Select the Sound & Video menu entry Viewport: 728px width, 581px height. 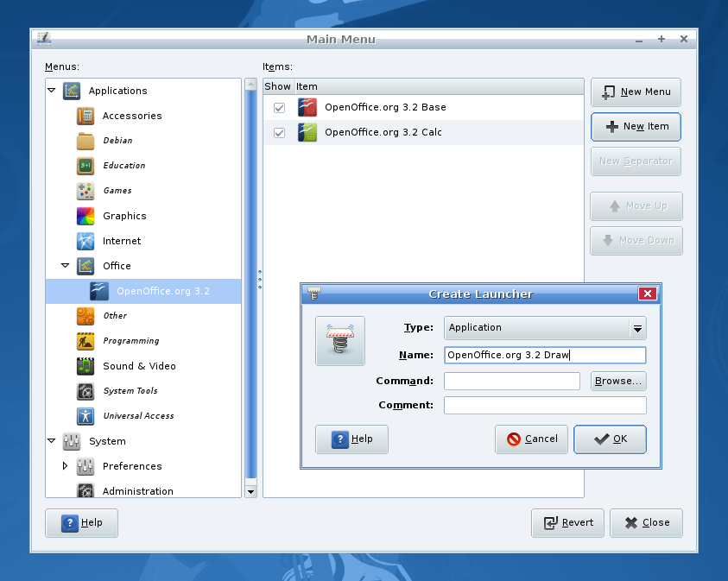click(x=139, y=366)
